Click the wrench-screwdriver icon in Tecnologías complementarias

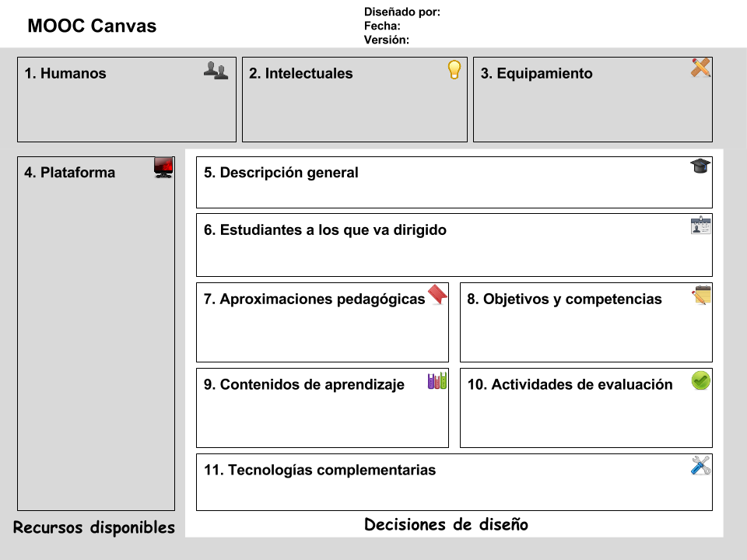pos(701,465)
